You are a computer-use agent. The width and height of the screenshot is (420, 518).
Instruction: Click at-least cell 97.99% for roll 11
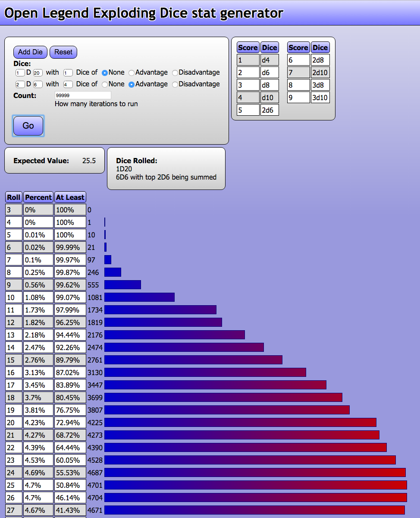70,310
